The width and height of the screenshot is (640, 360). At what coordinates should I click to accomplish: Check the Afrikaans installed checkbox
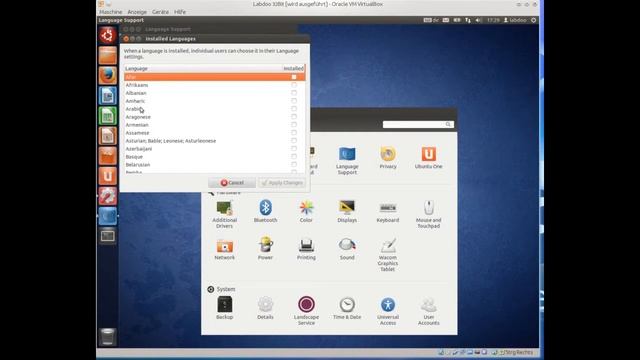(294, 85)
